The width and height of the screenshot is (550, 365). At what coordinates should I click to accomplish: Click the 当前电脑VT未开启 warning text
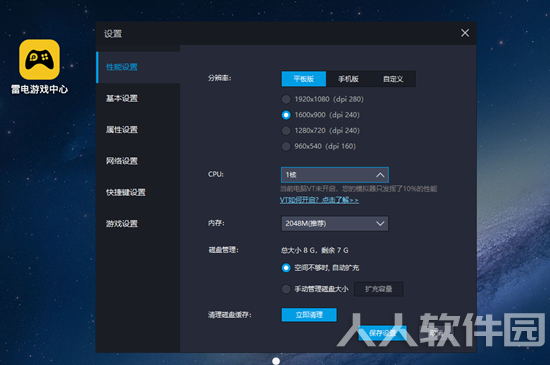click(x=358, y=189)
